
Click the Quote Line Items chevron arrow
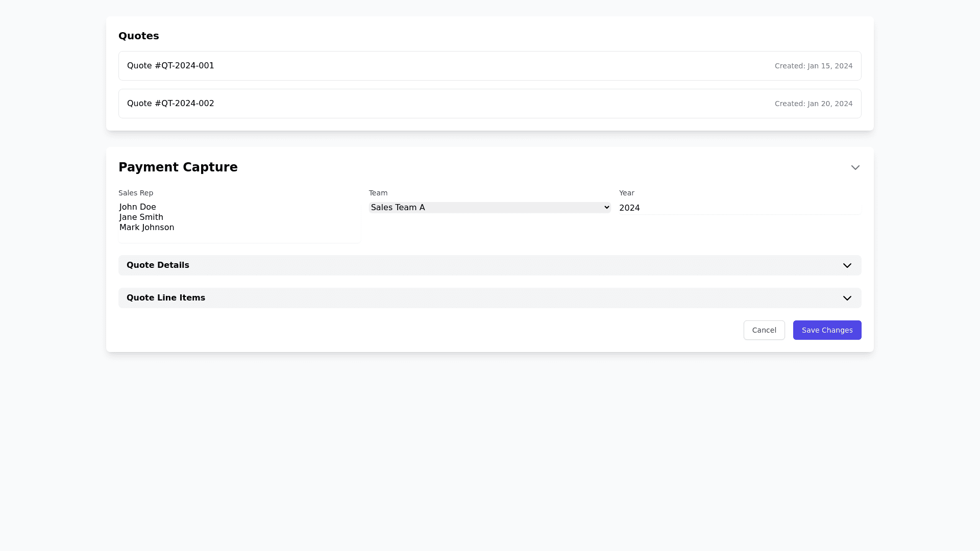click(847, 298)
